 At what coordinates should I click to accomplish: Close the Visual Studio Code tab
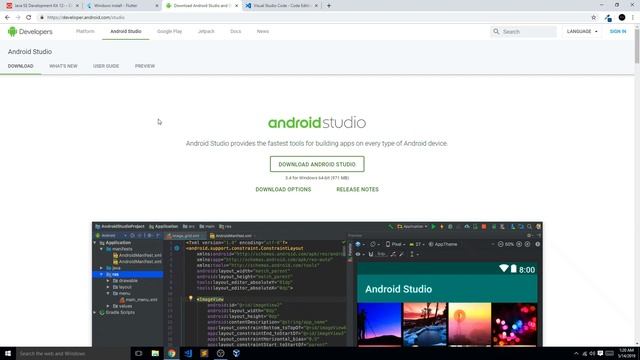pos(316,6)
